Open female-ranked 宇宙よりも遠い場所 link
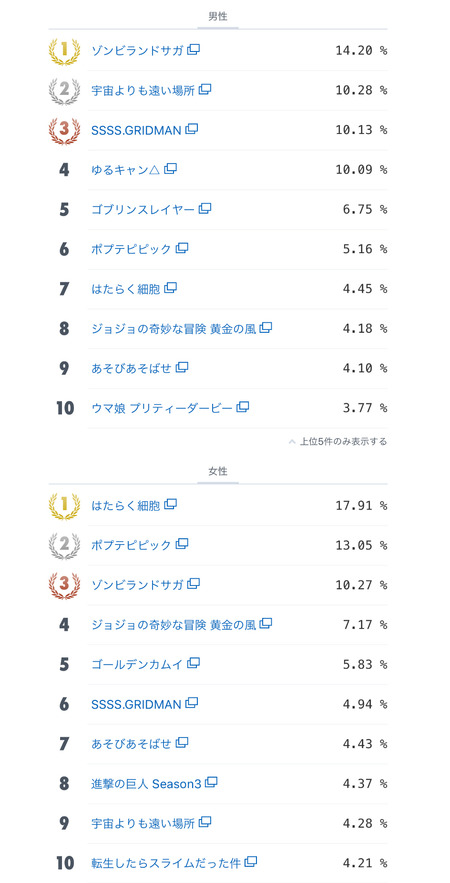Screen dimensions: 450x883 coord(143,823)
